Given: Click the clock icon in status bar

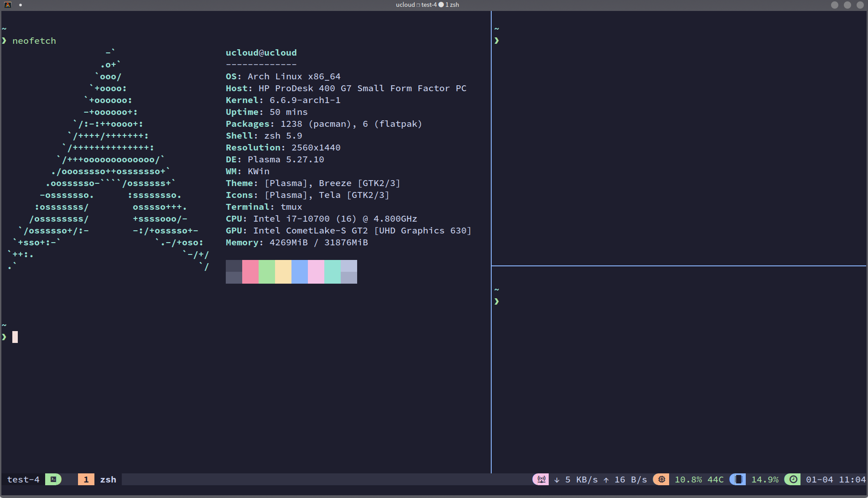Looking at the screenshot, I should [x=793, y=479].
